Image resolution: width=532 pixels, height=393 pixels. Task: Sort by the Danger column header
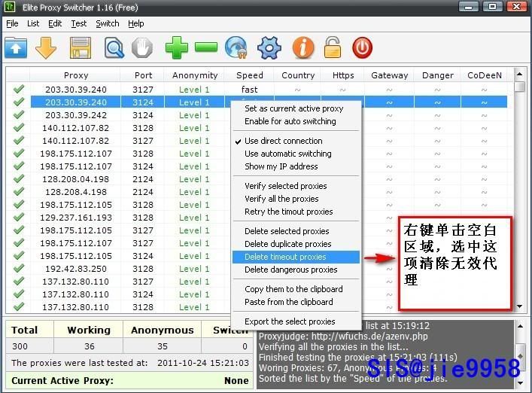tap(437, 75)
